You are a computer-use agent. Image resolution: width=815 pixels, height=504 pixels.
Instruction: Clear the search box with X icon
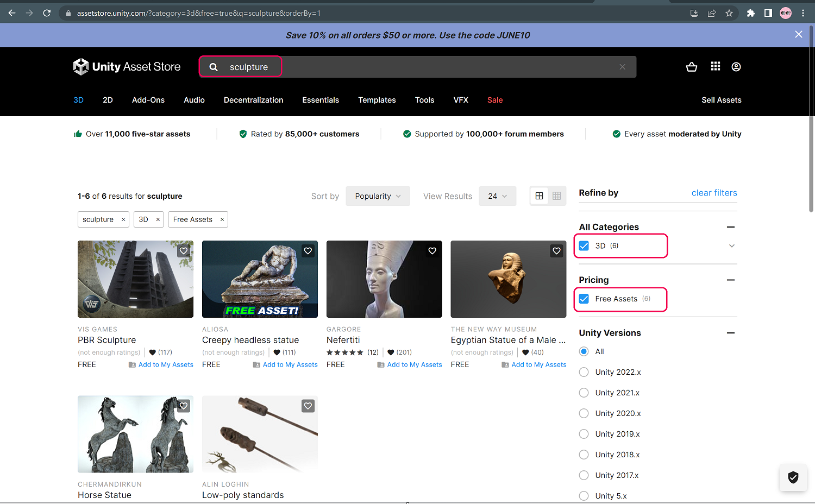coord(622,67)
